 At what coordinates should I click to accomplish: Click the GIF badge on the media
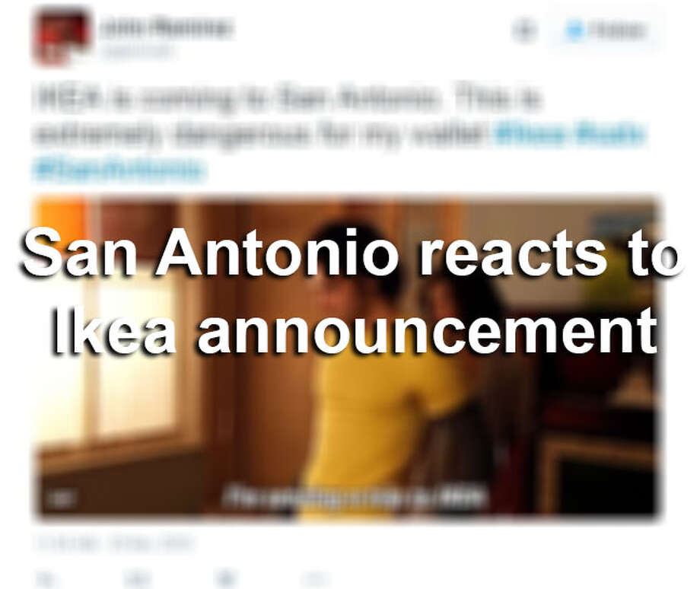coord(62,498)
